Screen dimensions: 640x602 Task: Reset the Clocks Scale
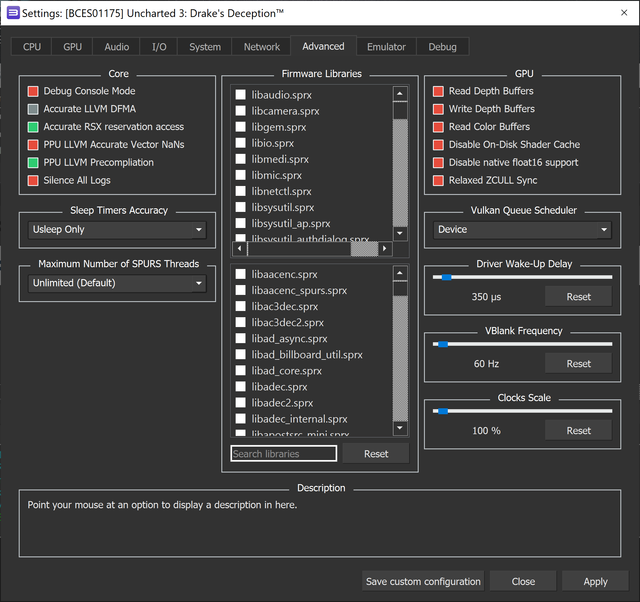point(578,431)
